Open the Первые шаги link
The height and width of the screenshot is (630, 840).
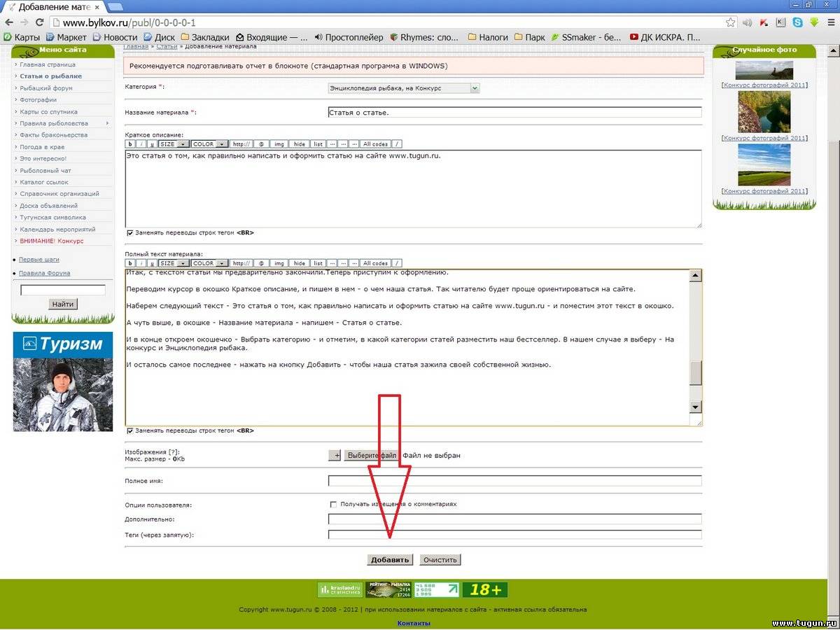coord(39,260)
